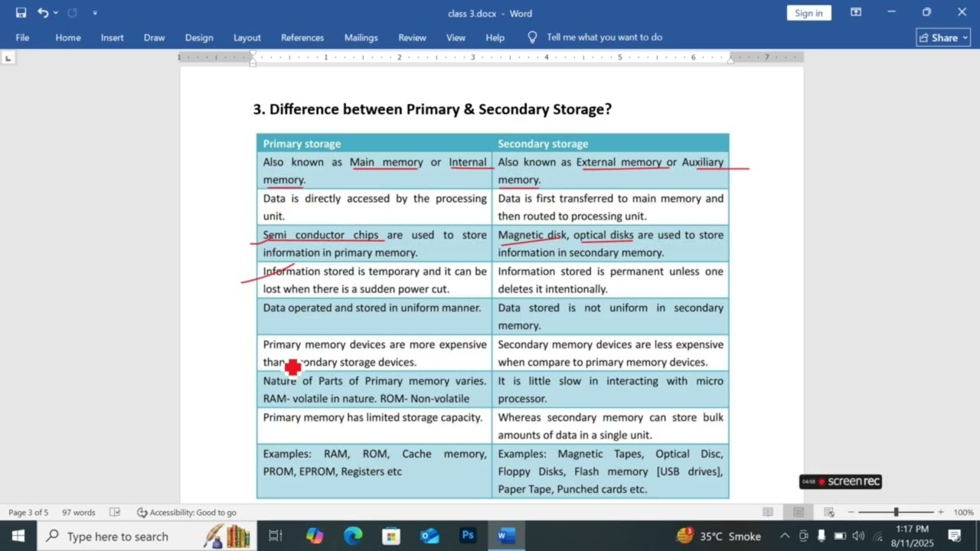Click the zoom slider handle

(x=896, y=512)
